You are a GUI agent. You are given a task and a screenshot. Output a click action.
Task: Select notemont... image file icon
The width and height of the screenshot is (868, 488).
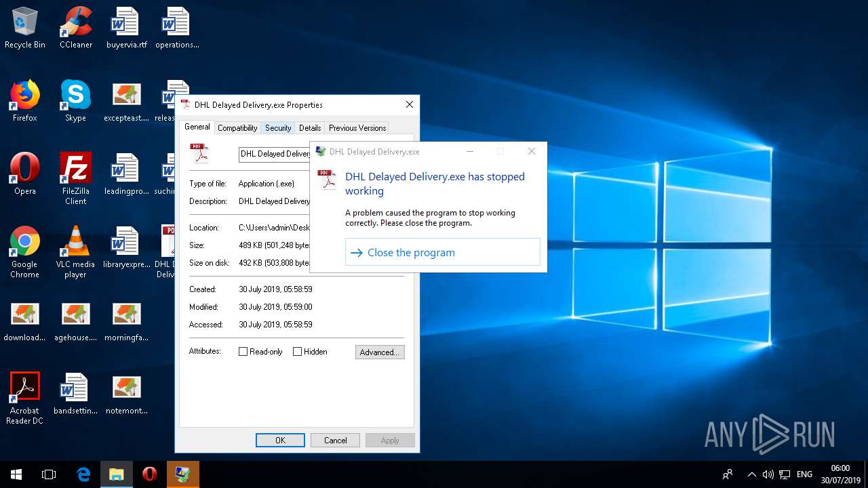pos(126,394)
